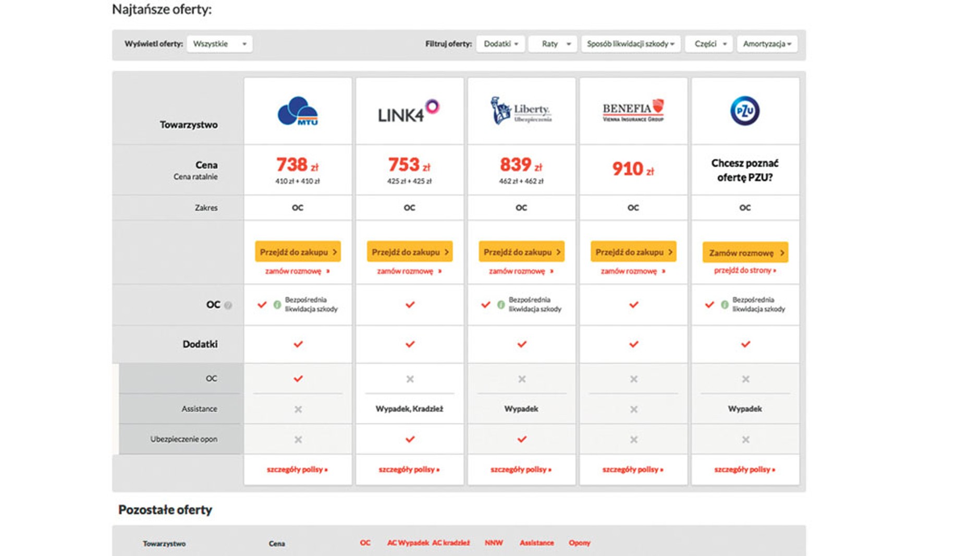Open szczegóły polisy link under LINK4
The height and width of the screenshot is (556, 980).
(x=409, y=469)
